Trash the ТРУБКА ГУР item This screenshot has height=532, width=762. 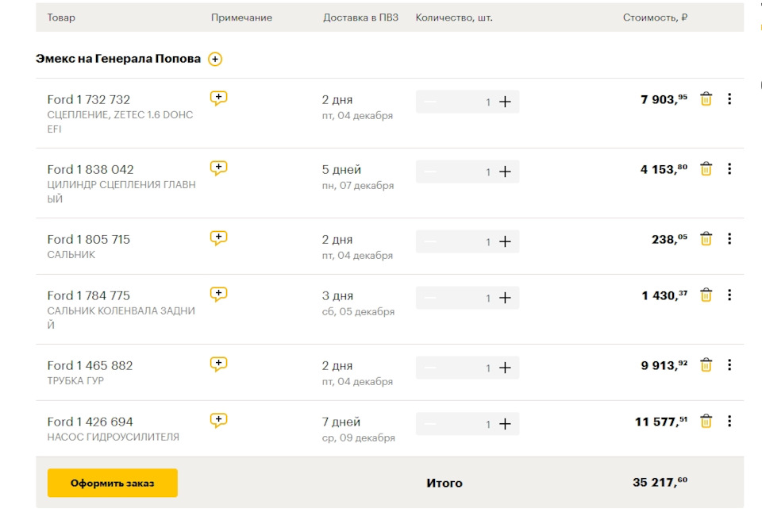(706, 365)
